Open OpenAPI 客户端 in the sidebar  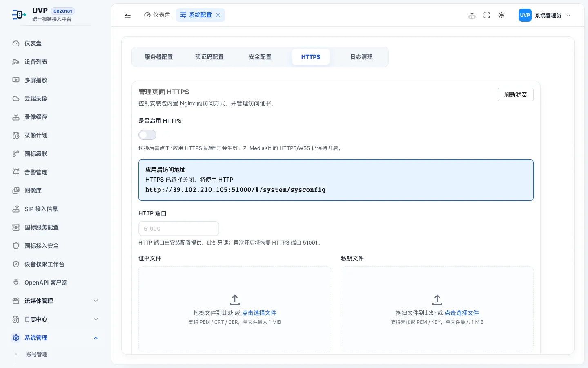point(56,283)
